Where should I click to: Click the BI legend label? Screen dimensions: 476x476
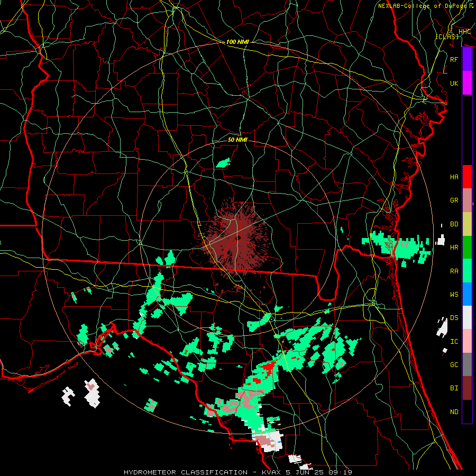point(454,388)
